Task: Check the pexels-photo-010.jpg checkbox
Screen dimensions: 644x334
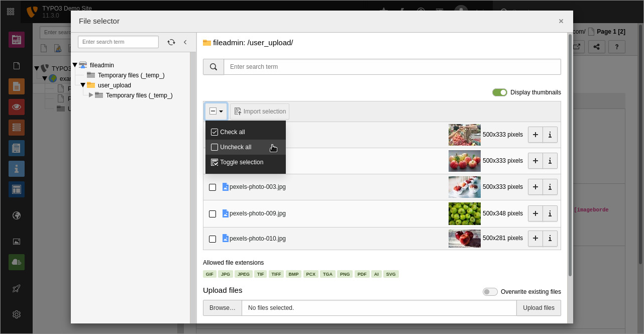Action: (212, 239)
